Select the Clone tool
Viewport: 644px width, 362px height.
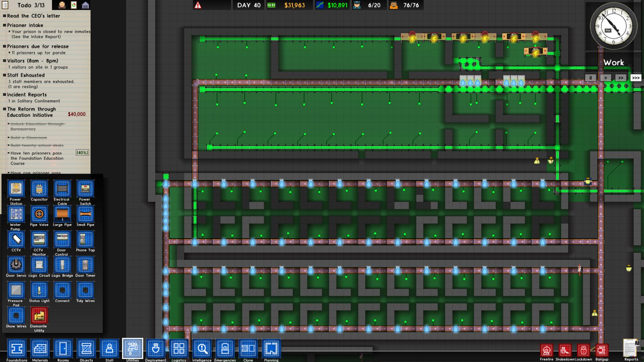coord(248,349)
